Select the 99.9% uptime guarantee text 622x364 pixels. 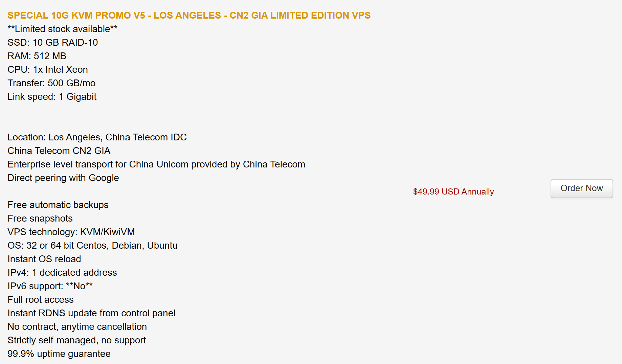pos(59,354)
